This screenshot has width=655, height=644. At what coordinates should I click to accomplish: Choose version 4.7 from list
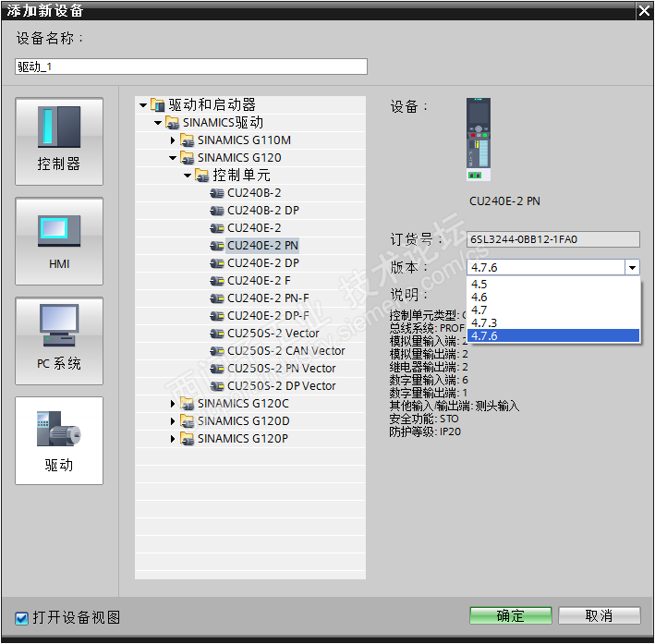553,310
